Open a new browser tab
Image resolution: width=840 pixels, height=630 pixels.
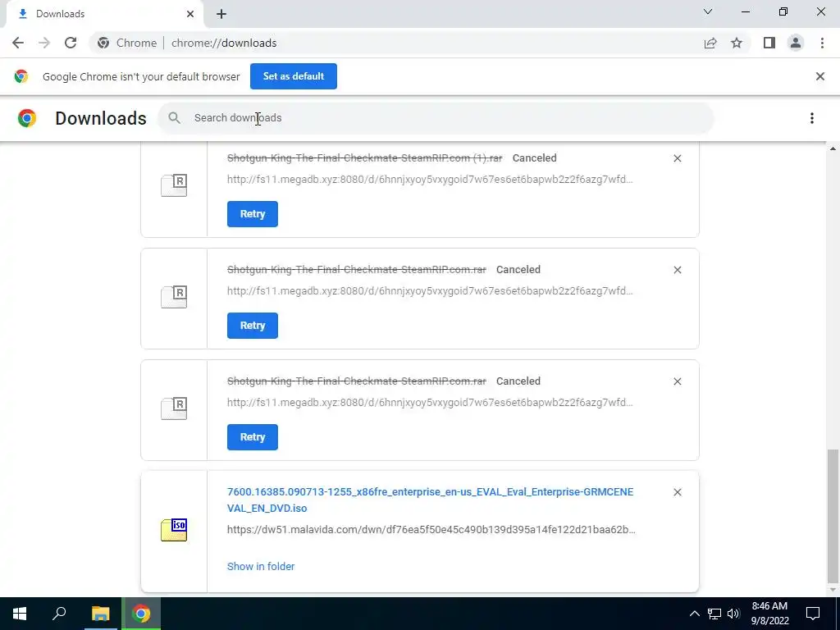221,14
